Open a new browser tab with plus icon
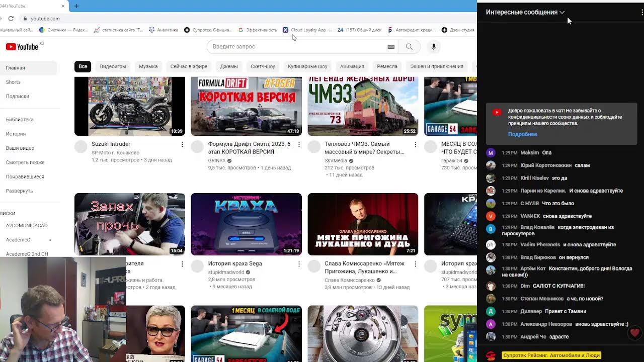The image size is (644, 362). 76,6
